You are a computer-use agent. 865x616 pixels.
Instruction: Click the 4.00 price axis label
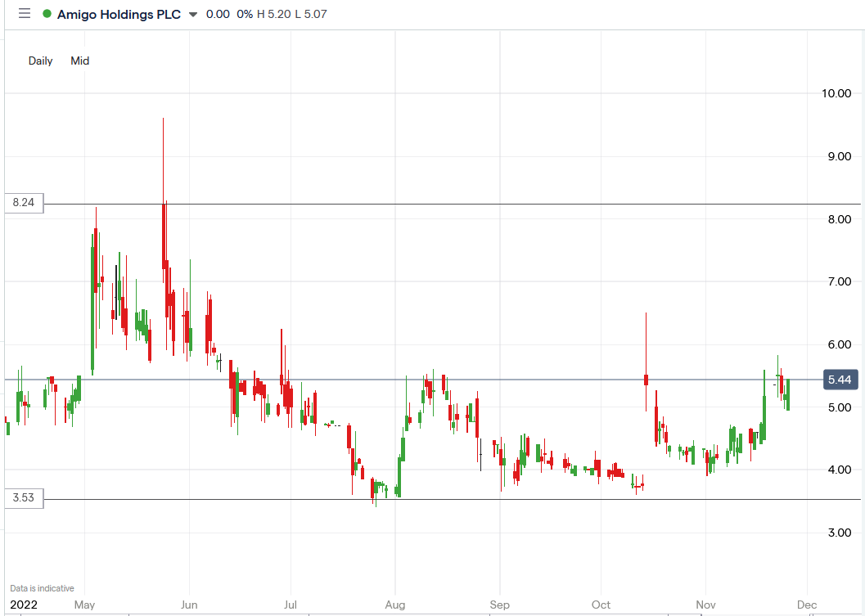coord(839,470)
